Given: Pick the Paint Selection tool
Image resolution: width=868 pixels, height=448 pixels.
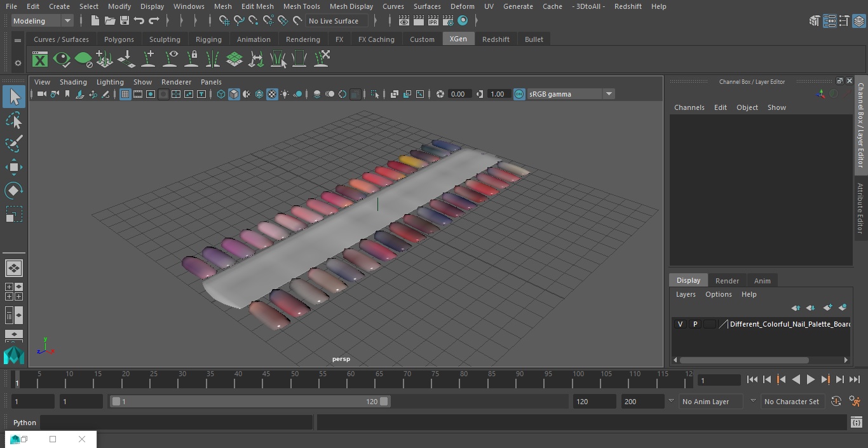Looking at the screenshot, I should tap(14, 144).
